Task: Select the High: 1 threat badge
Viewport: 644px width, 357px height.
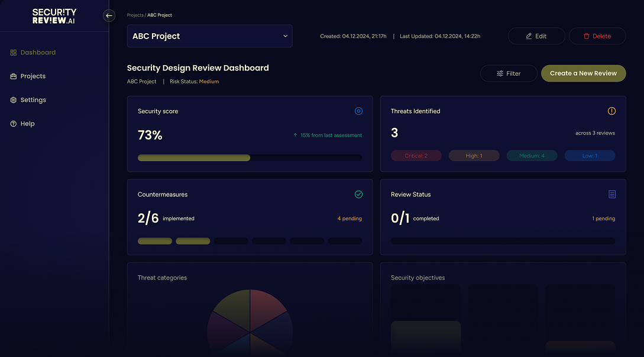Action: [x=474, y=156]
